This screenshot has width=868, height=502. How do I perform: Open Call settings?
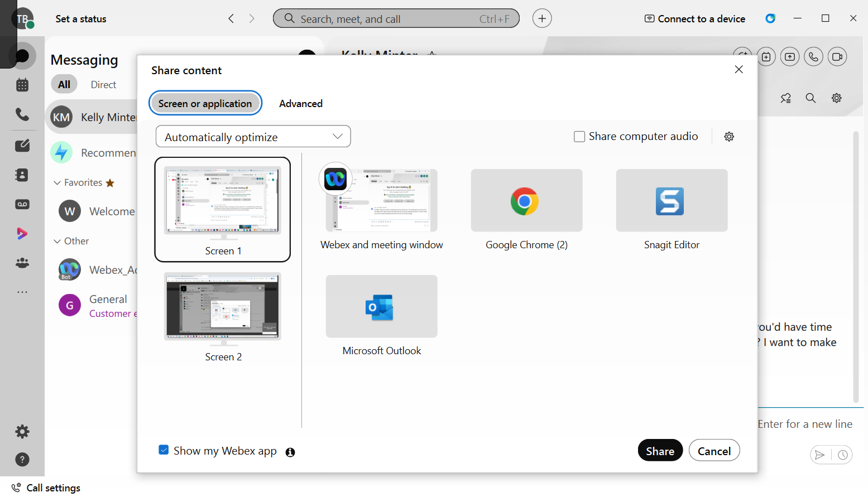tap(46, 488)
